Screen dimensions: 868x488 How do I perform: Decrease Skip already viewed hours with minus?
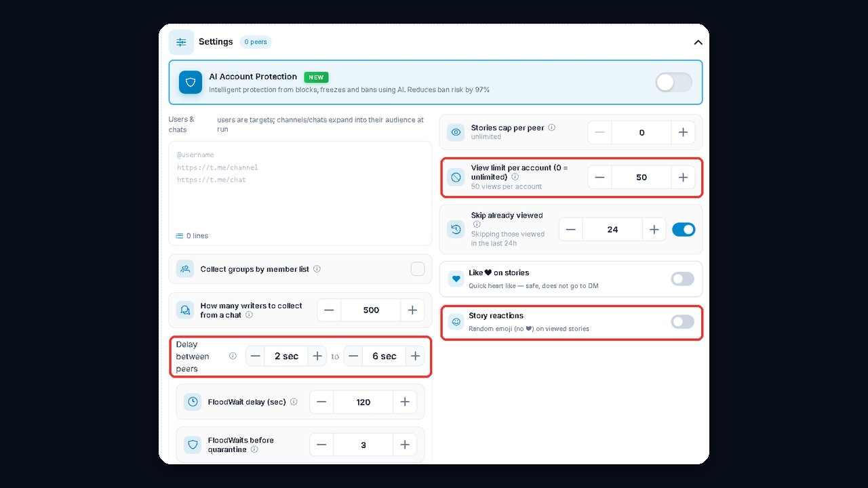pos(570,230)
